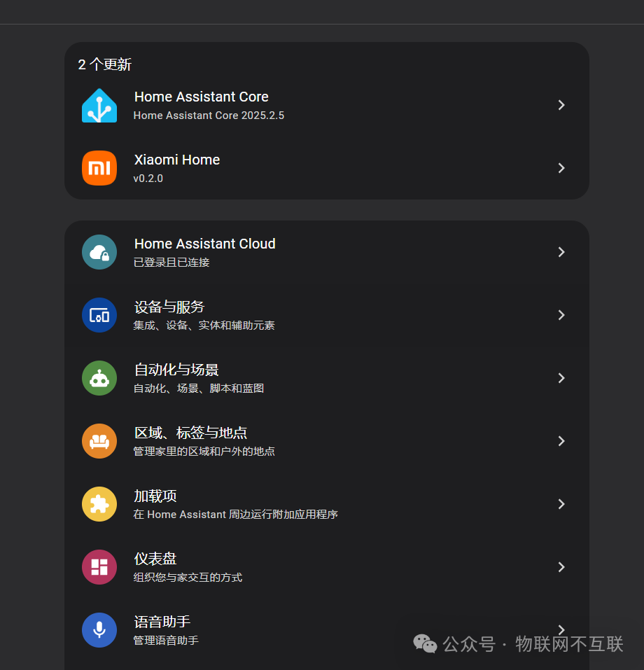Image resolution: width=644 pixels, height=670 pixels.
Task: Open chevron on the 自动化与场景 row
Action: pyautogui.click(x=561, y=378)
